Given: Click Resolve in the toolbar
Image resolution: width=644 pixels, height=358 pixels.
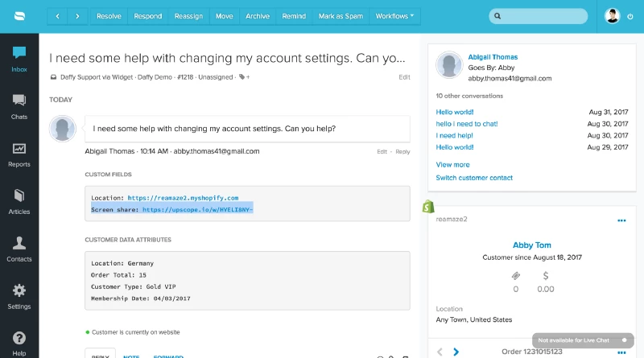Looking at the screenshot, I should (x=109, y=16).
